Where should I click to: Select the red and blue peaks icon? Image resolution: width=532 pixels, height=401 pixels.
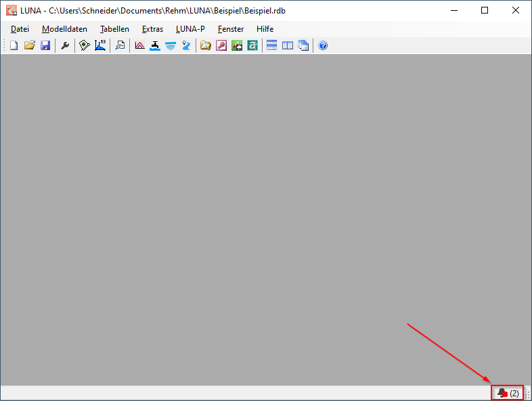(139, 45)
